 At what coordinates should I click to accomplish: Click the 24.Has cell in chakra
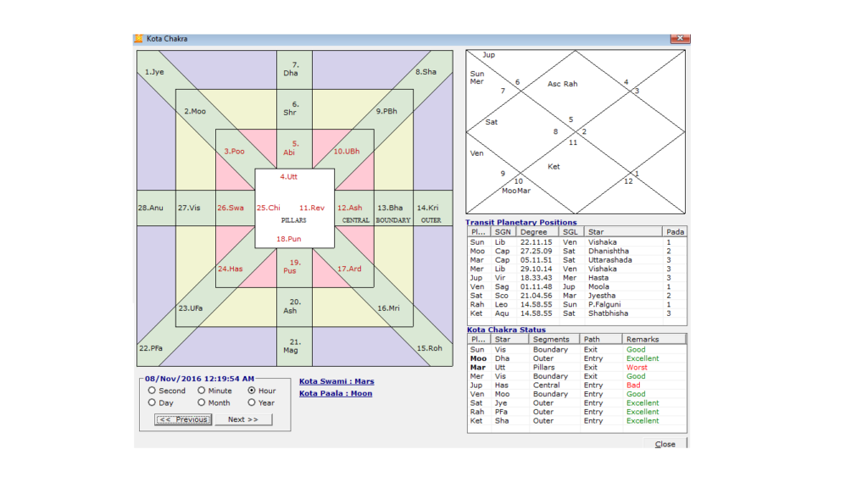coord(231,269)
